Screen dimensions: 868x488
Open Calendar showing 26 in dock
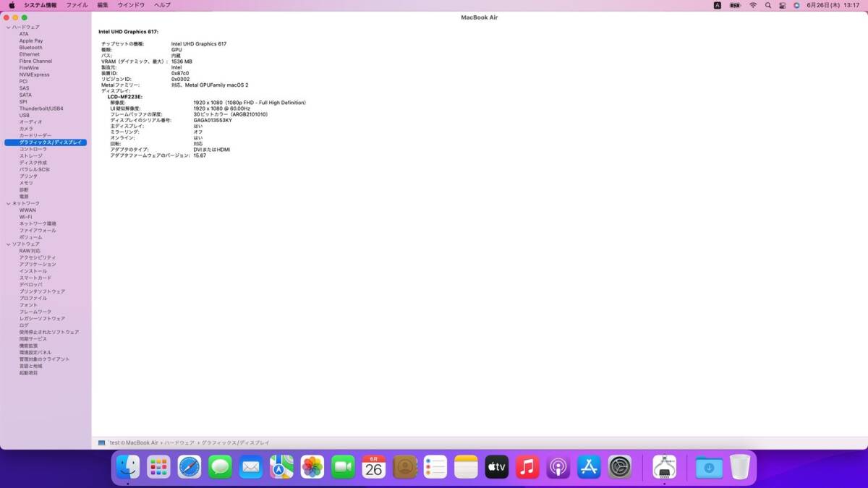(373, 468)
